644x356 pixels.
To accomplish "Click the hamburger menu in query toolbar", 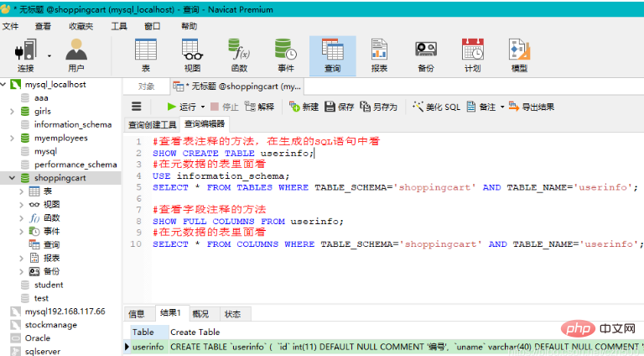I will (137, 107).
